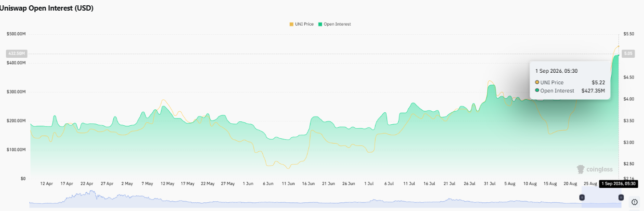644x211 pixels.
Task: Click the '6 Jun' date label
Action: click(x=268, y=184)
